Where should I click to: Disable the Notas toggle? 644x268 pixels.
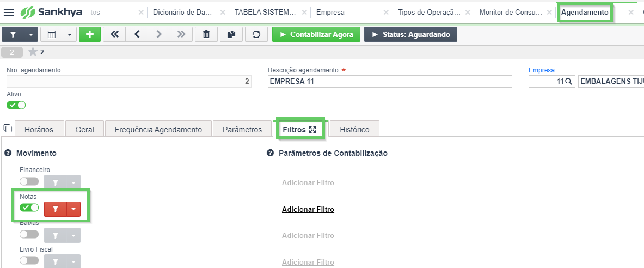click(x=29, y=208)
